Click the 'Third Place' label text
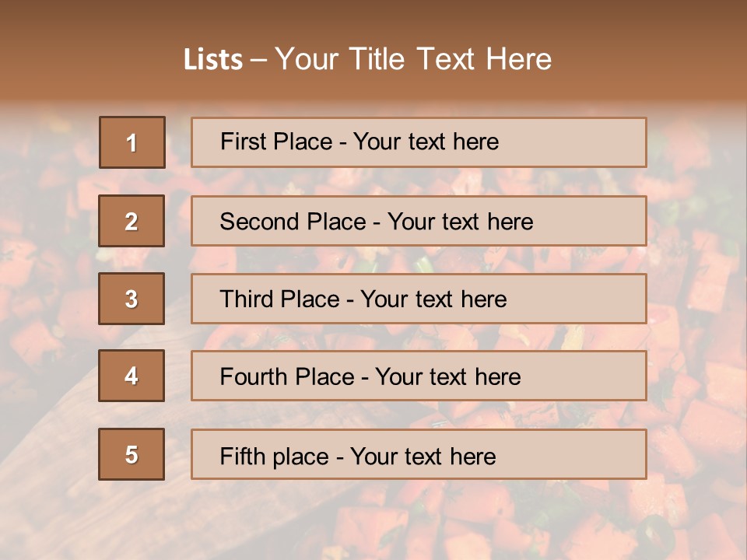747x560 pixels. coord(279,299)
